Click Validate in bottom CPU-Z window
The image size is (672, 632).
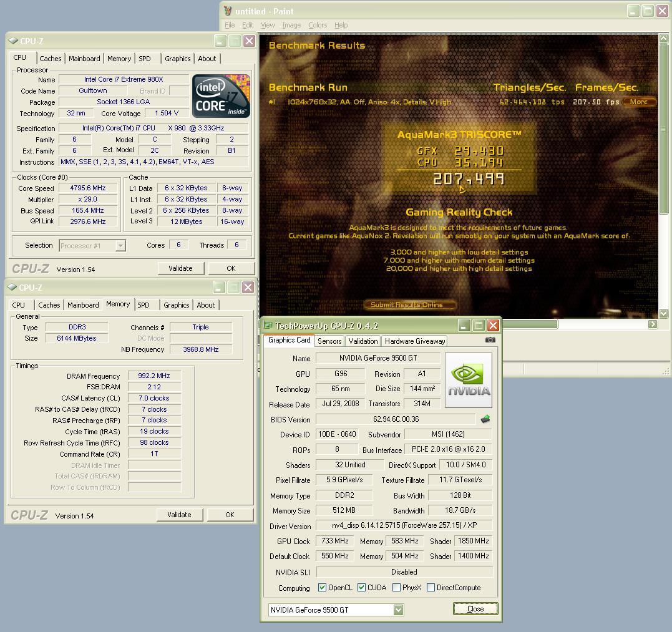(x=179, y=515)
